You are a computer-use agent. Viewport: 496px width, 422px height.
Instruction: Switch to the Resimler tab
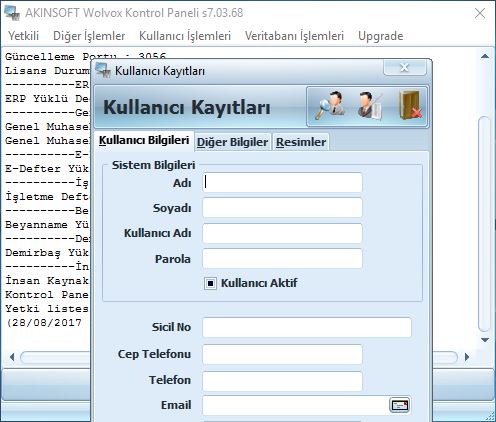tap(301, 142)
